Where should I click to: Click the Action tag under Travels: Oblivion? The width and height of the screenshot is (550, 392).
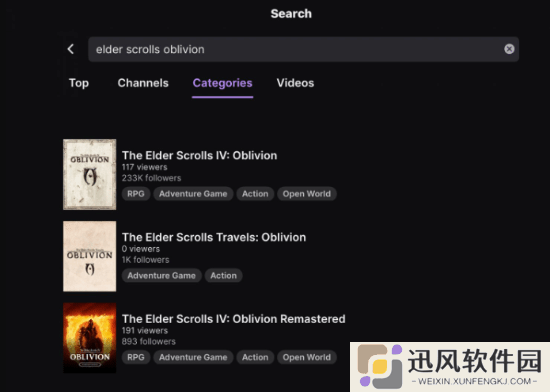coord(224,276)
